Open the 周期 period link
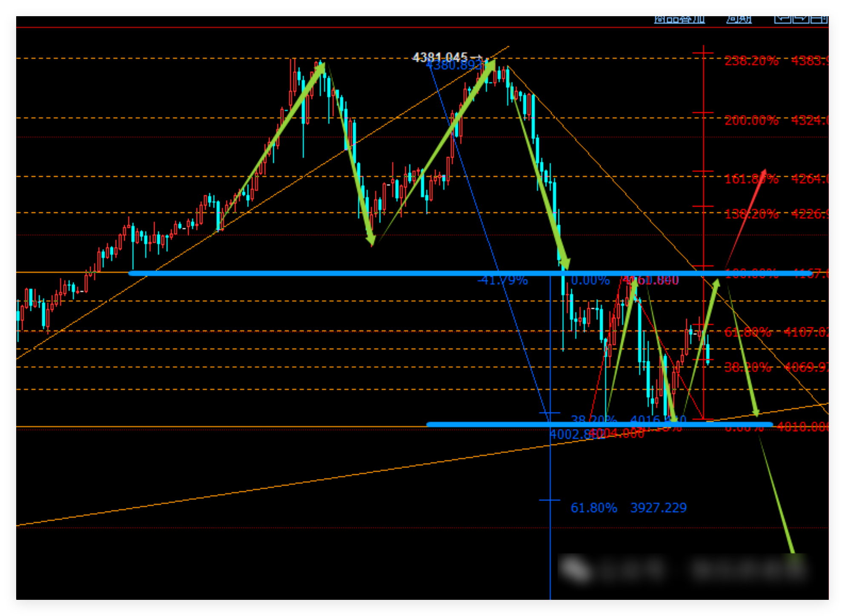Viewport: 845px width, 616px height. 739,19
